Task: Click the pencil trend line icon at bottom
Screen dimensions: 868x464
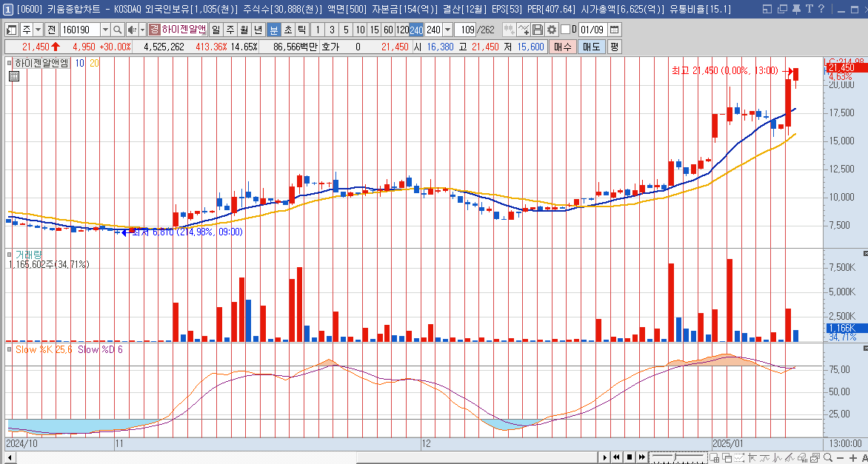Action: point(789,457)
